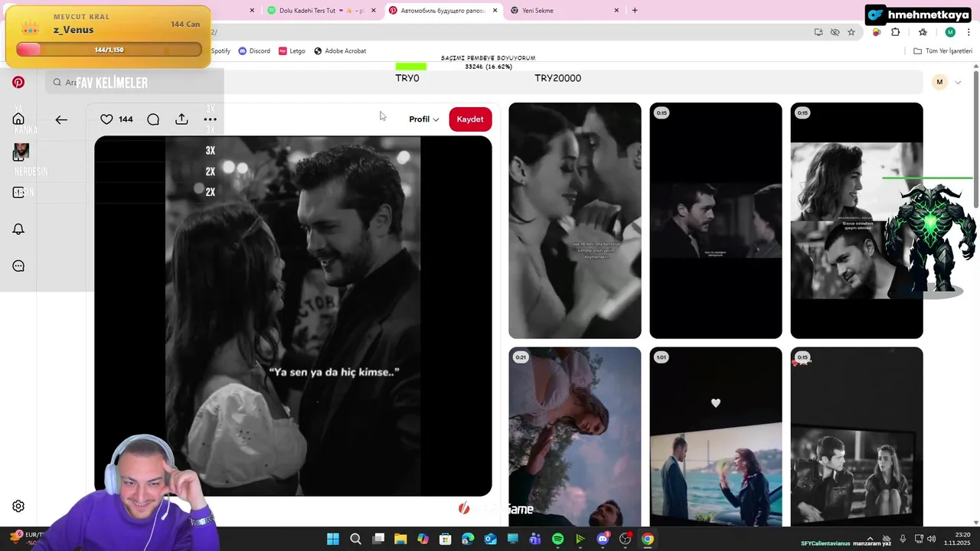Open Pinterest home feed icon in sidebar
This screenshot has height=551, width=980.
(x=18, y=119)
